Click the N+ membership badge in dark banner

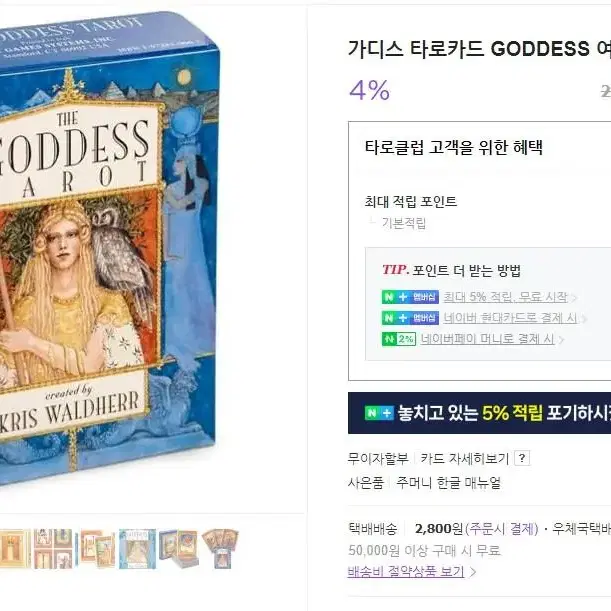(379, 413)
